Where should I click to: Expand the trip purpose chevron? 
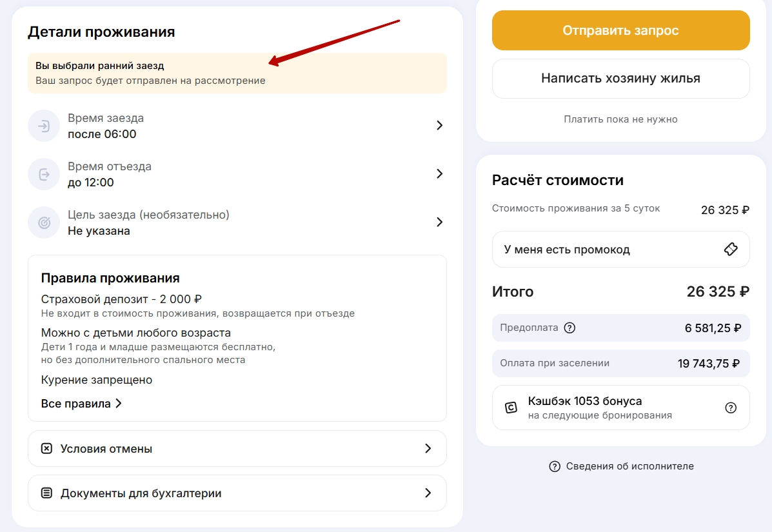440,222
